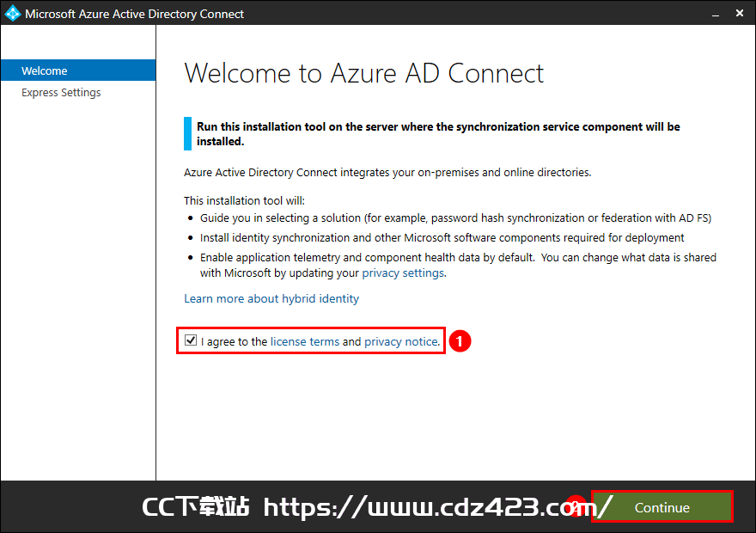Click the green Continue button
The height and width of the screenshot is (533, 756).
662,507
